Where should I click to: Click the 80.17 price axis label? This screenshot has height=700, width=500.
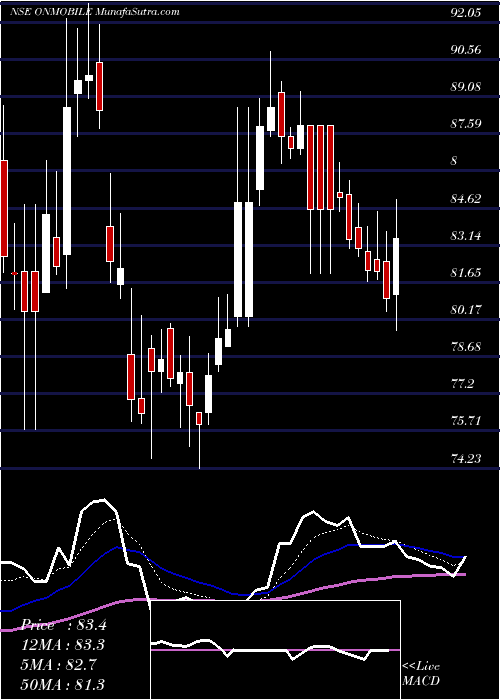click(x=466, y=309)
